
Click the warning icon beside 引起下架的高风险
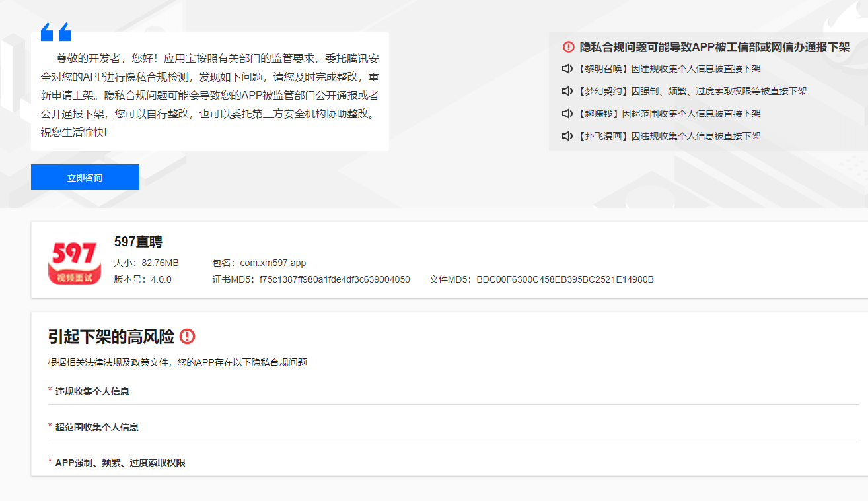coord(188,337)
